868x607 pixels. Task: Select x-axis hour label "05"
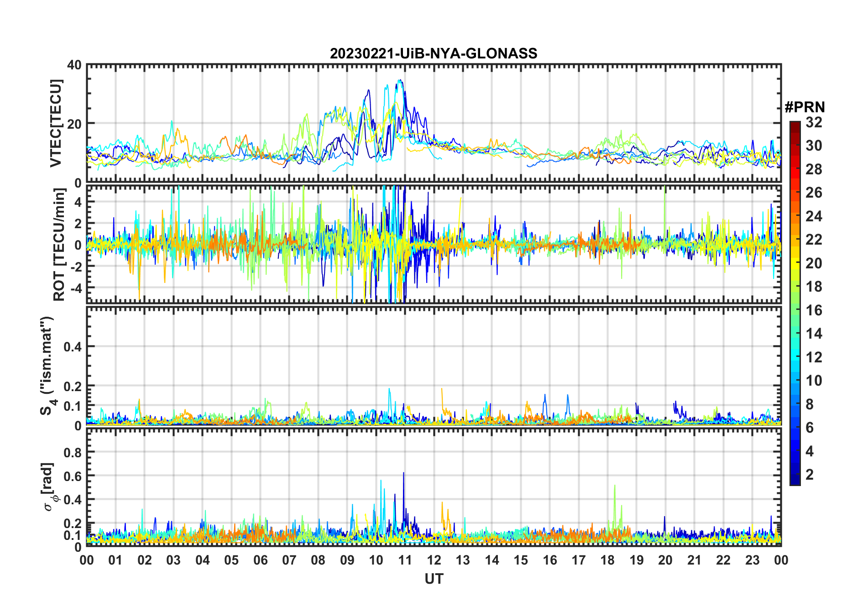pos(231,560)
